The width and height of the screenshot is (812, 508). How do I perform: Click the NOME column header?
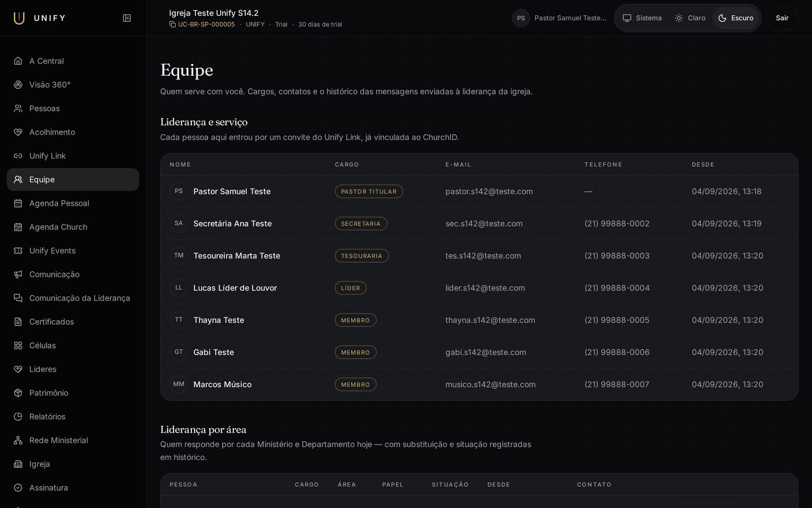[x=180, y=165]
